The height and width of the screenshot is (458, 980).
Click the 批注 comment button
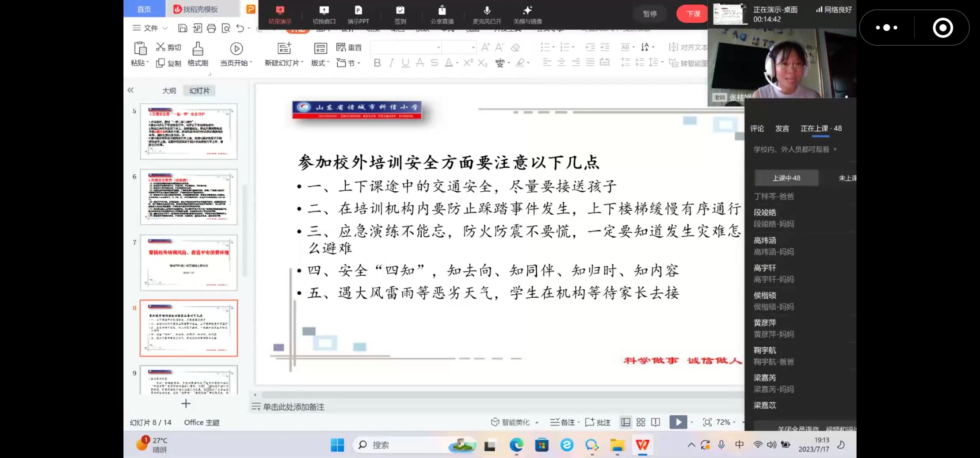[x=598, y=422]
